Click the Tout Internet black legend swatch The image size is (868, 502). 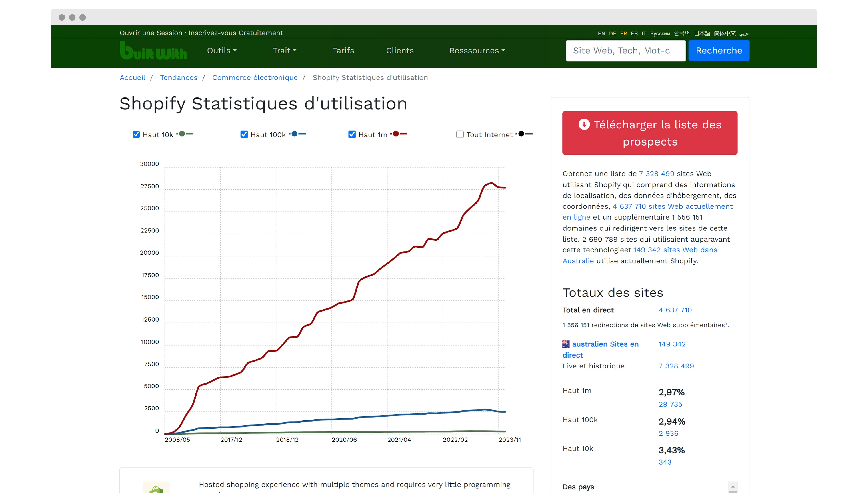point(524,134)
